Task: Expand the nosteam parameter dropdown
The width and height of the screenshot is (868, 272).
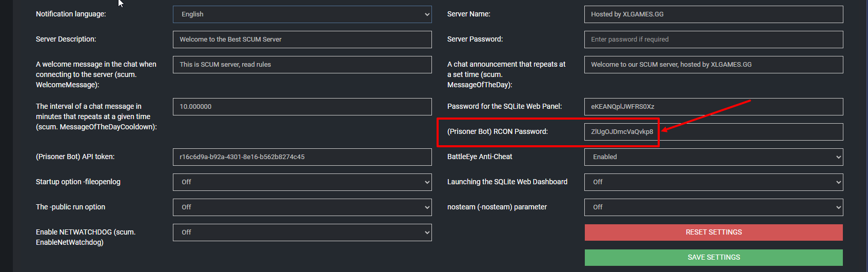Action: [713, 207]
